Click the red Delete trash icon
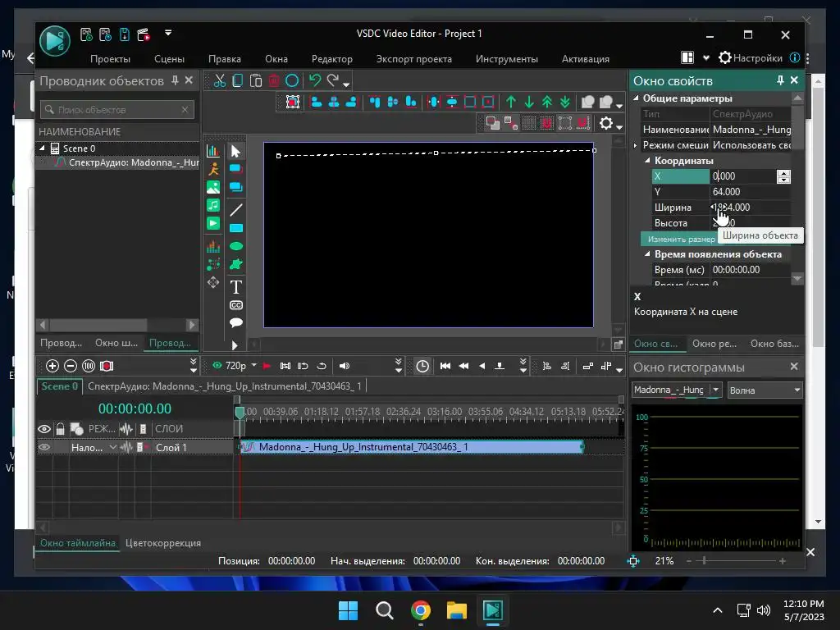The image size is (840, 630). pyautogui.click(x=274, y=80)
